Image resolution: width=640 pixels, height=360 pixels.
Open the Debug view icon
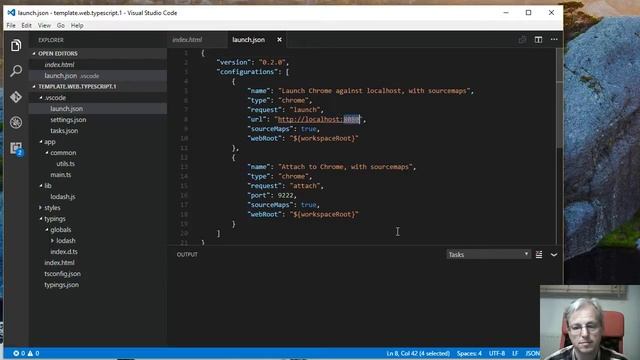click(x=16, y=122)
